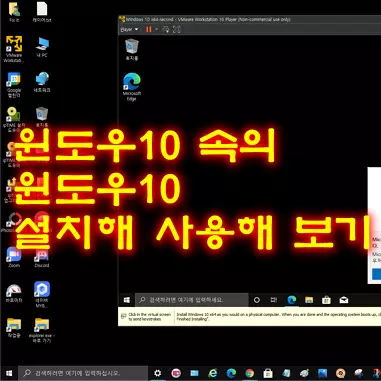The width and height of the screenshot is (381, 381).
Task: Open the Photos app in host taskbar
Action: [x=322, y=373]
